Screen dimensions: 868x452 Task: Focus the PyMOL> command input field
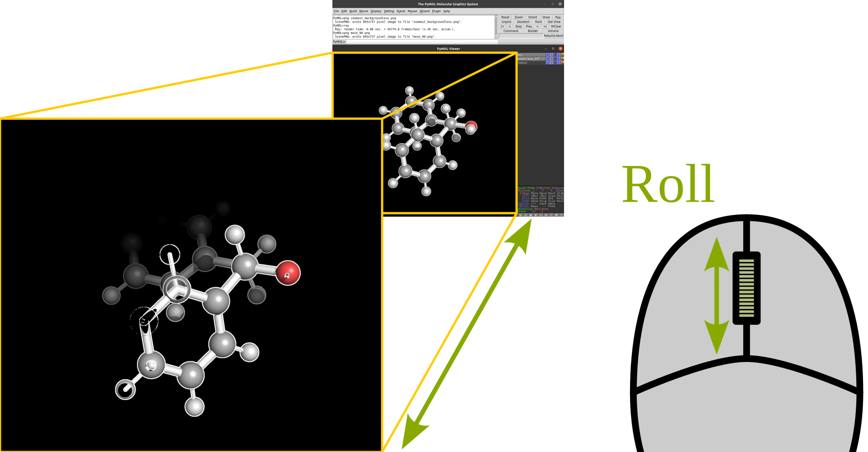[422, 42]
